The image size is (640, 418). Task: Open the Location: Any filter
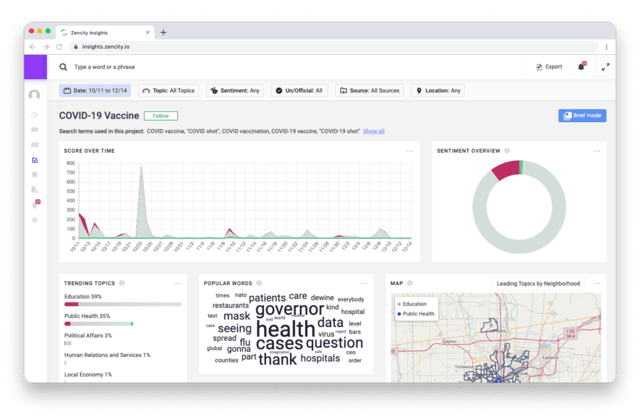pos(438,91)
